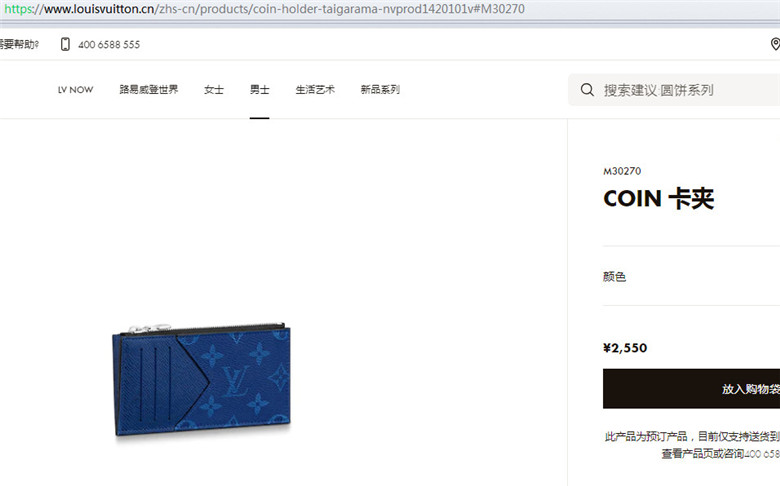Open the 生活艺术 menu
This screenshot has height=486, width=780.
(x=315, y=90)
